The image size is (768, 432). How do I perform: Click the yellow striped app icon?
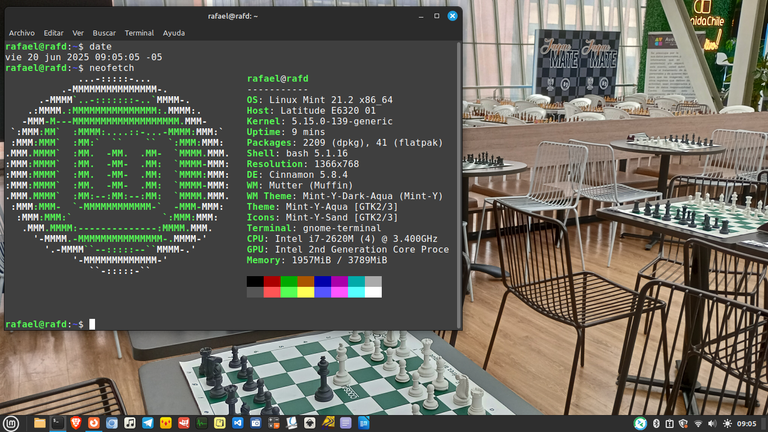coord(328,423)
